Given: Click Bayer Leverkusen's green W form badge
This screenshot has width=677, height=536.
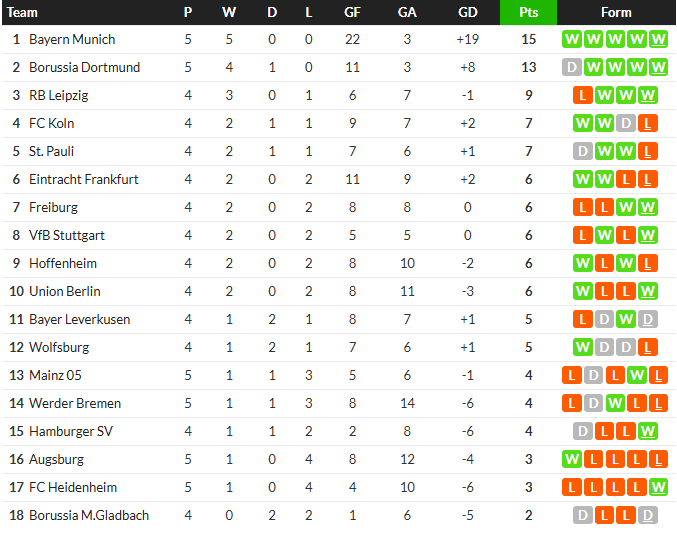Looking at the screenshot, I should coord(626,319).
